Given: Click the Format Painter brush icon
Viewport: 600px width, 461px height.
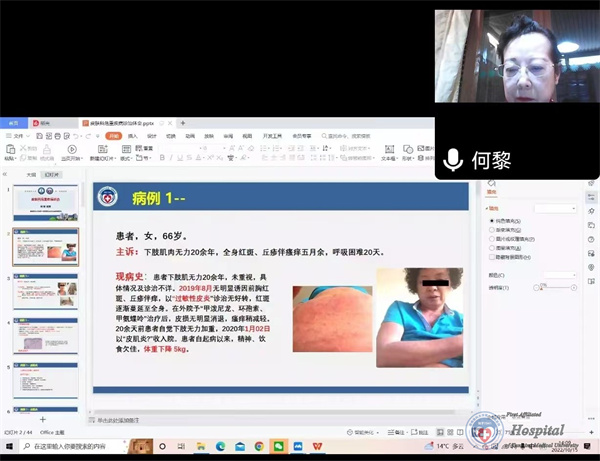Looking at the screenshot, I should 47,149.
